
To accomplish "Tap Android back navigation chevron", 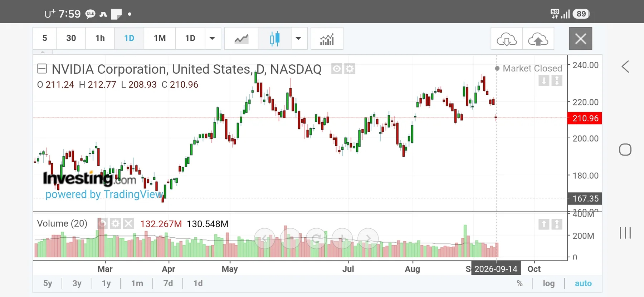I will click(625, 67).
